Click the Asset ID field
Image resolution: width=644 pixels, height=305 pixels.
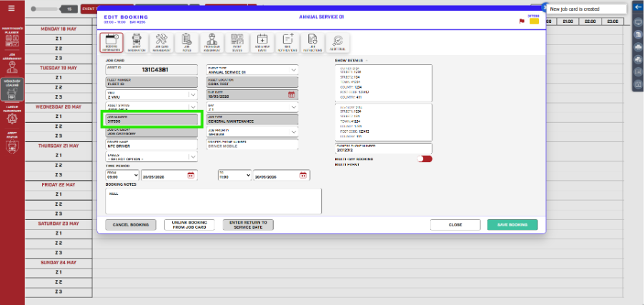[152, 70]
